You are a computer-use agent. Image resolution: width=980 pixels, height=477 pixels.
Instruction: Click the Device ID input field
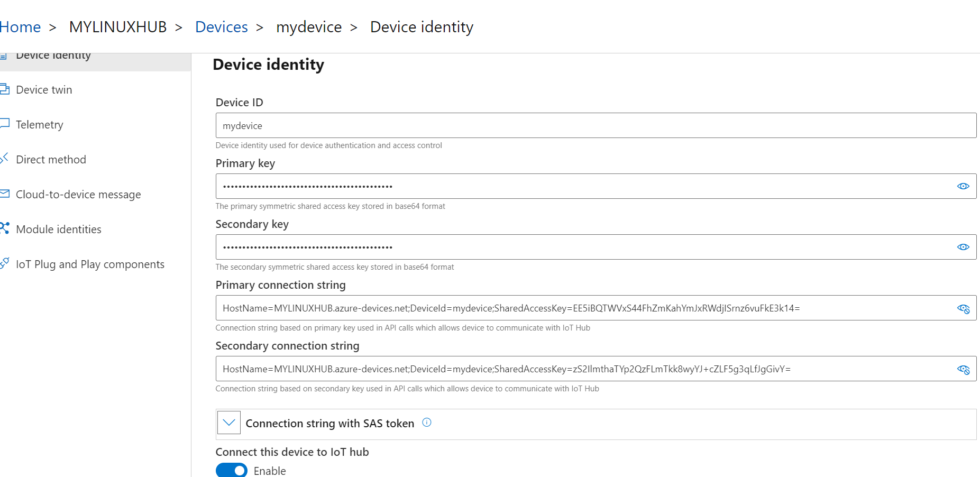pos(596,126)
